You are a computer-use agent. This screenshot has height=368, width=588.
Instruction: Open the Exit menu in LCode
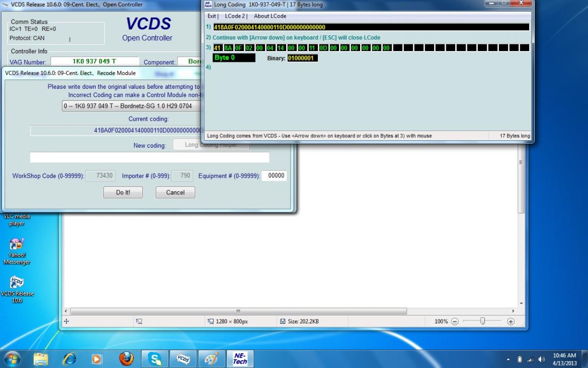click(212, 16)
